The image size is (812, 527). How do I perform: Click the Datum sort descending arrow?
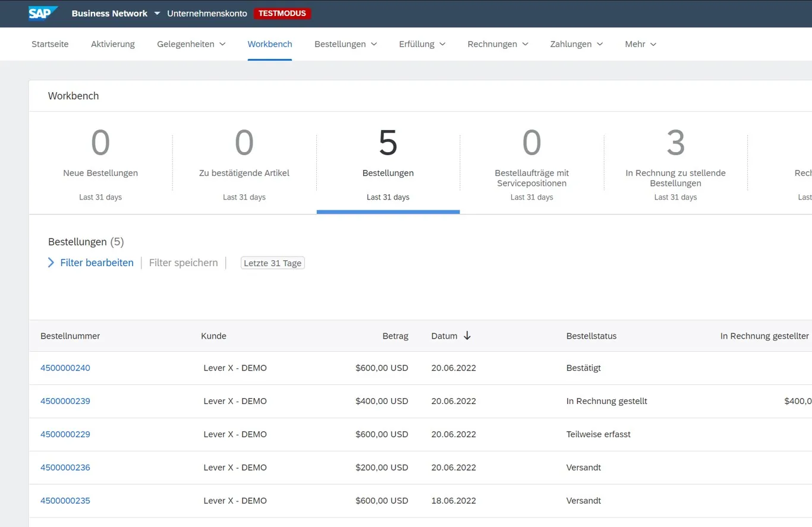coord(467,336)
